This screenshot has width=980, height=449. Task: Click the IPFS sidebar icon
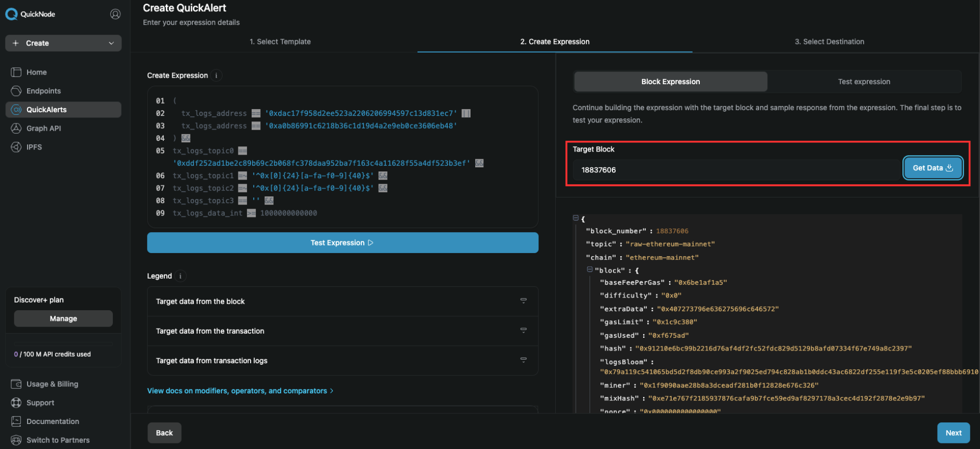pyautogui.click(x=16, y=147)
